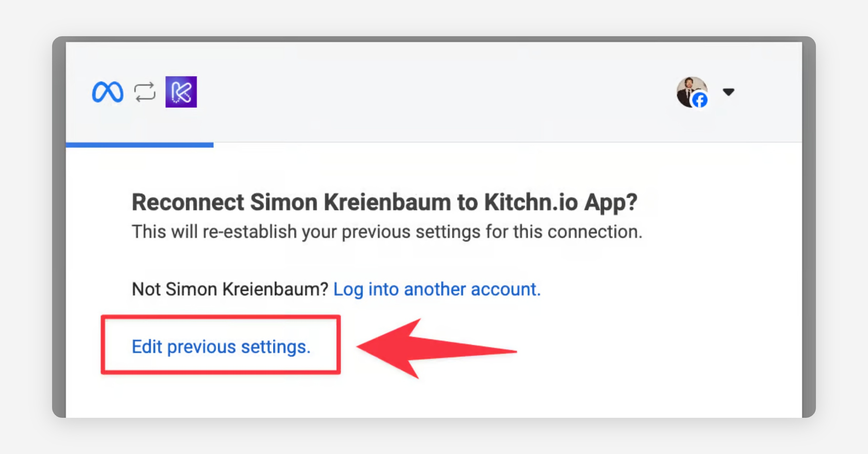868x454 pixels.
Task: Open "Log into another account." link
Action: pos(437,289)
